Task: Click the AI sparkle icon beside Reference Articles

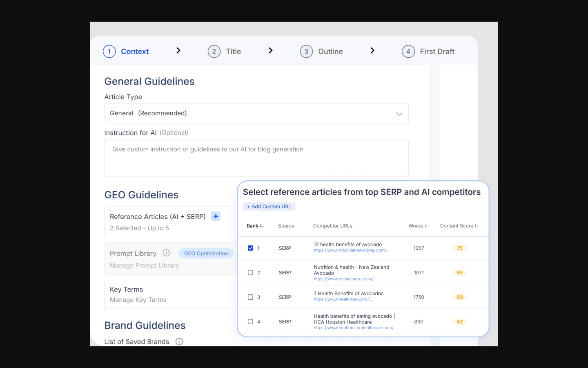Action: coord(216,216)
